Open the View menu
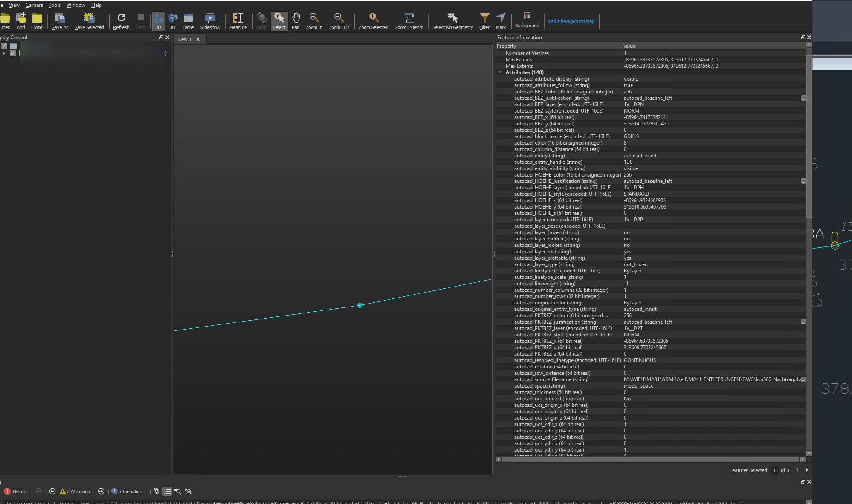This screenshot has height=504, width=852. tap(14, 5)
